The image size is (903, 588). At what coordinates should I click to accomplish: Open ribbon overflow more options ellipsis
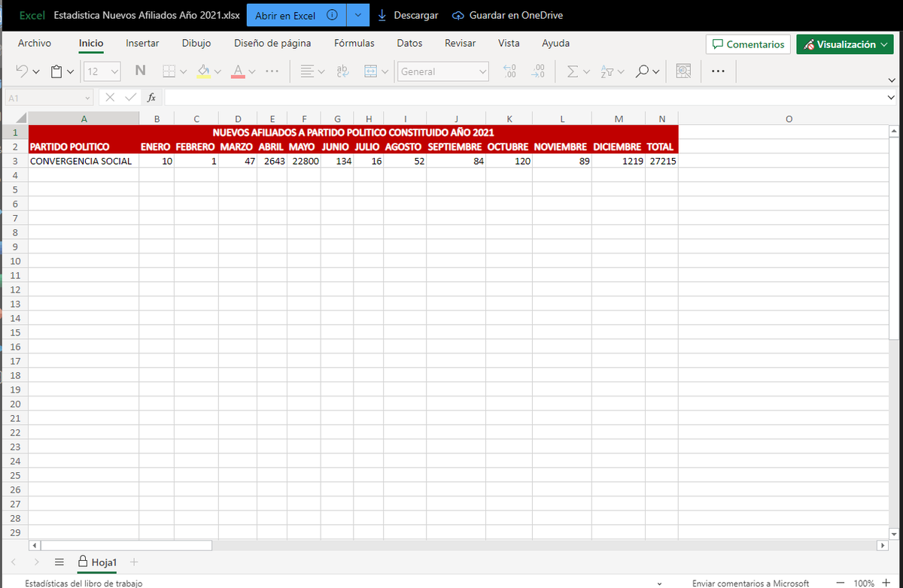click(x=718, y=71)
